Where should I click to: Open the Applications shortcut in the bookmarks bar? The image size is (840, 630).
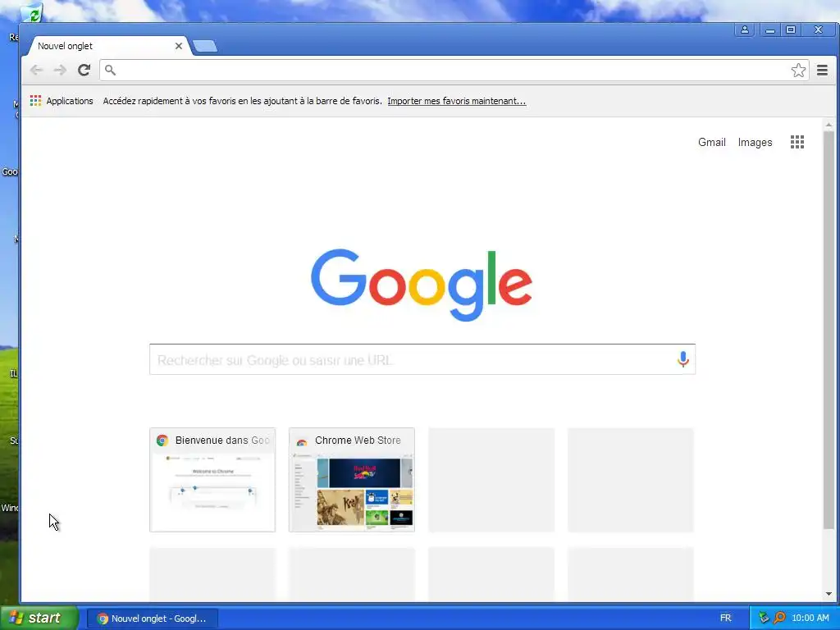tap(62, 101)
